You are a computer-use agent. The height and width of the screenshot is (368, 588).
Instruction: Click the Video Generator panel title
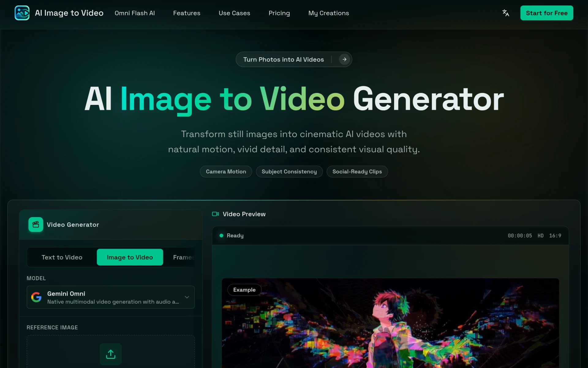pyautogui.click(x=73, y=224)
